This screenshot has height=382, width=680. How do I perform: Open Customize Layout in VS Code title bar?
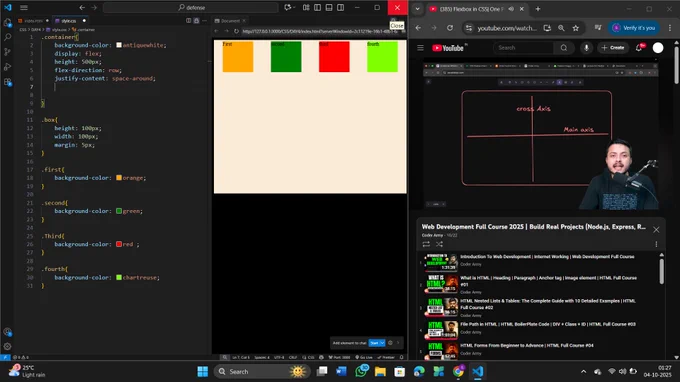[306, 7]
